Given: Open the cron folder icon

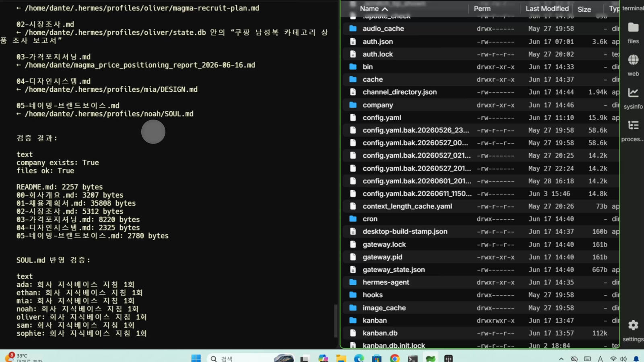Looking at the screenshot, I should coord(353,219).
